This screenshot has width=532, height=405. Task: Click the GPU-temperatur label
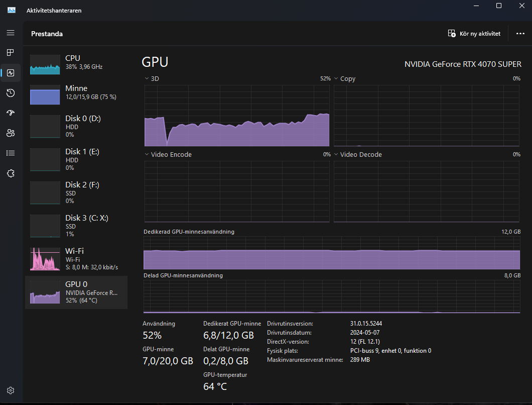coord(225,375)
